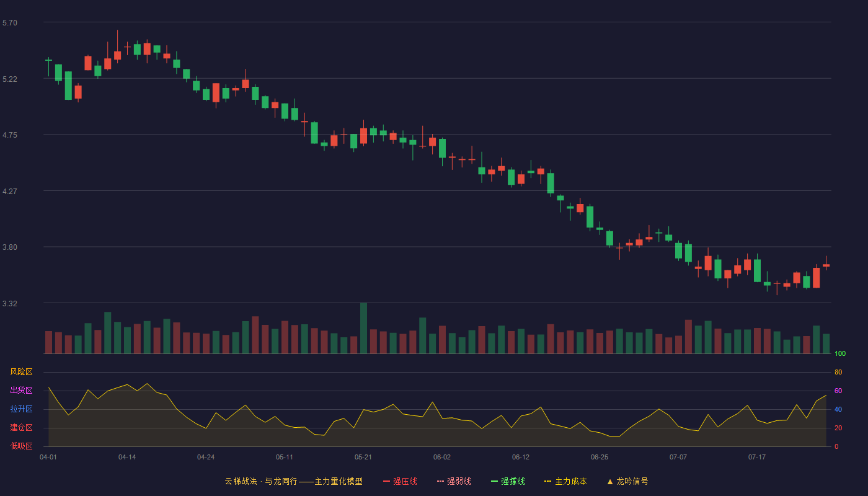Screen dimensions: 868x496
Task: Click the purple 60 indicator axis value
Action: 838,391
